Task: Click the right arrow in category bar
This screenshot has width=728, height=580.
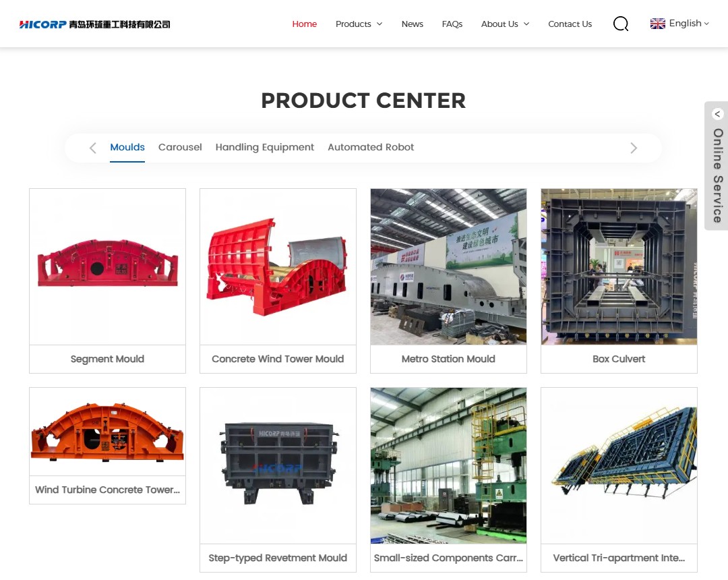Action: 634,148
